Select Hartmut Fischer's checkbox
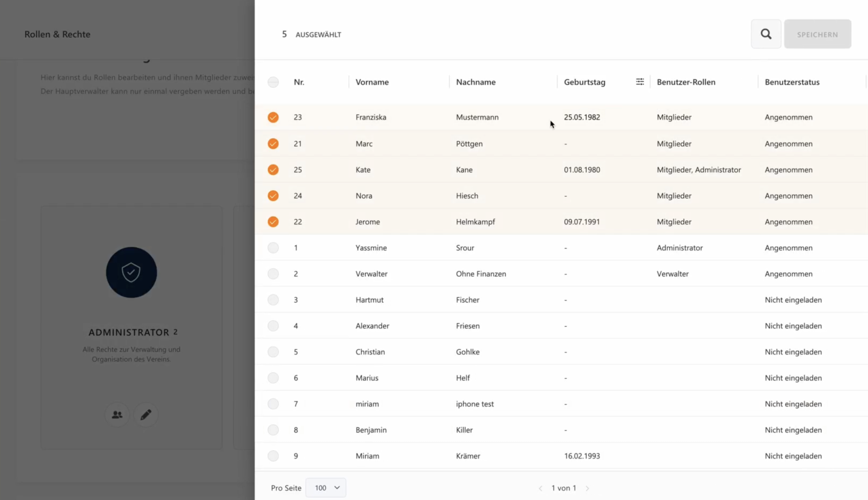Screen dimensions: 868x500 (x=273, y=300)
